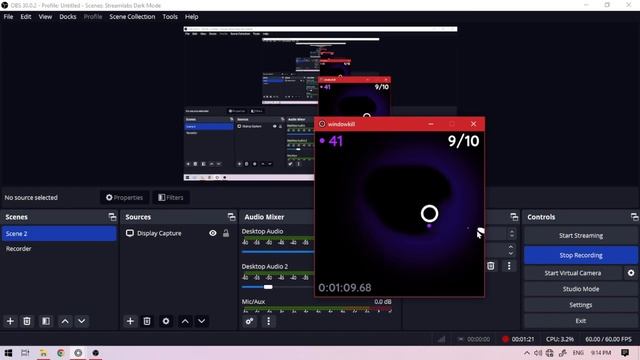Screen dimensions: 640x360
Task: Open the greyed Profile menu
Action: (x=93, y=17)
